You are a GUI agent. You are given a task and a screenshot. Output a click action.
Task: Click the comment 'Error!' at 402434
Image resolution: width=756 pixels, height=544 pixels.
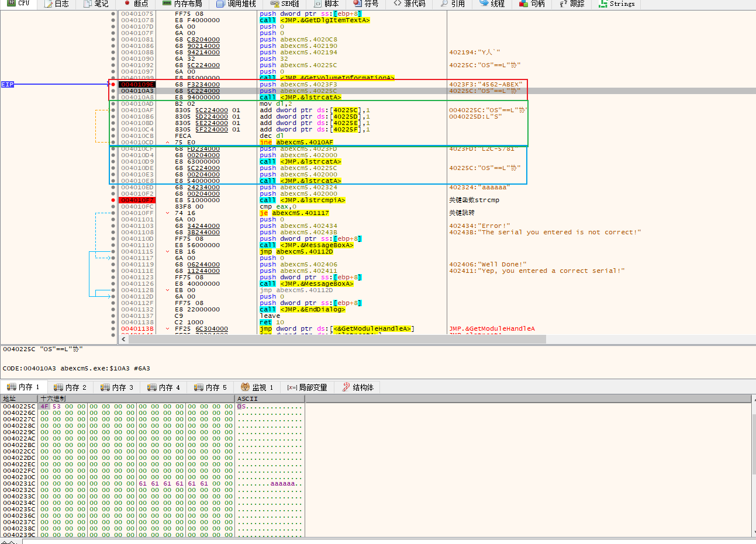[x=479, y=226]
